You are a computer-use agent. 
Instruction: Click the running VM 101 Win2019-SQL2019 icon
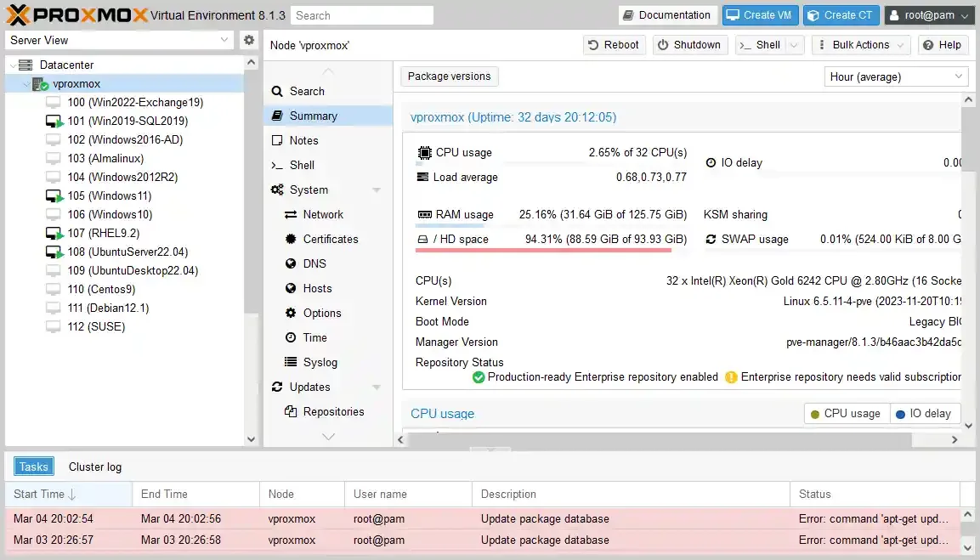(x=54, y=122)
